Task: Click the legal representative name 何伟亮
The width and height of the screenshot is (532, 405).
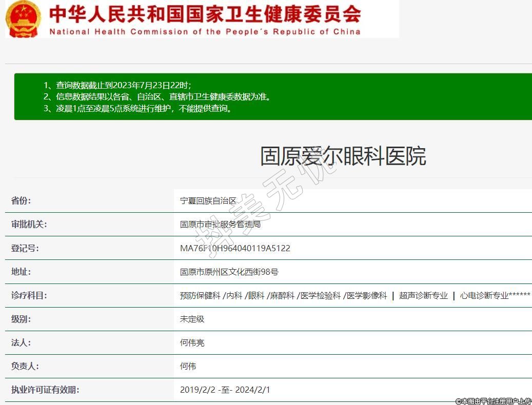Action: 192,342
